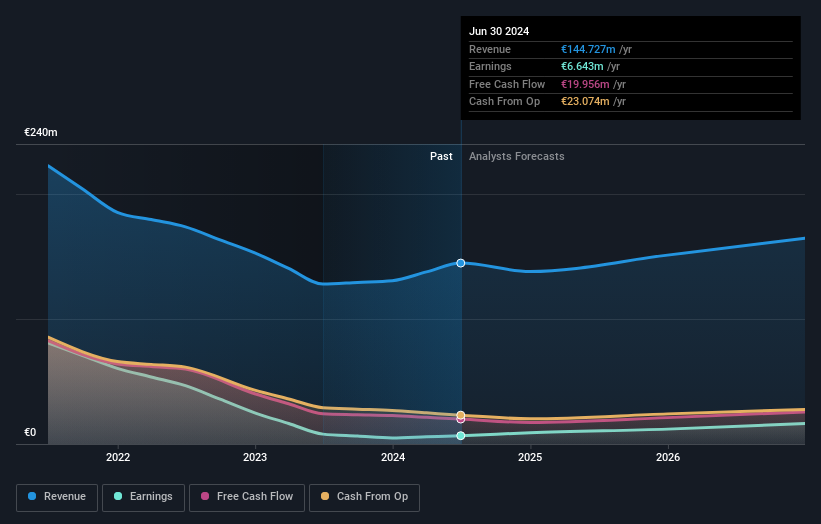Click the Jun 30 2024 tooltip date header
Screen dimensions: 821x524
pyautogui.click(x=499, y=31)
